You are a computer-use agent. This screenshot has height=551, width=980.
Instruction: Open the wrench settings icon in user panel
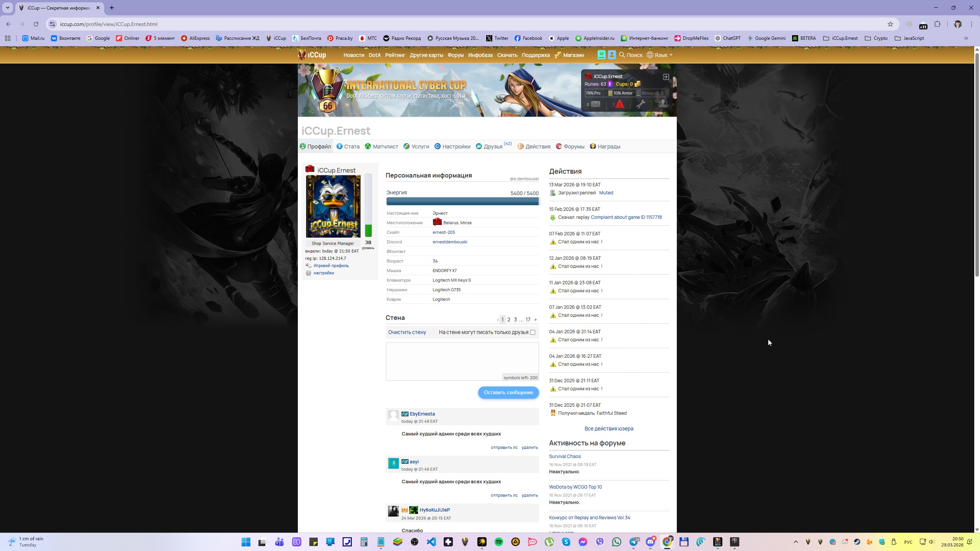(x=641, y=104)
